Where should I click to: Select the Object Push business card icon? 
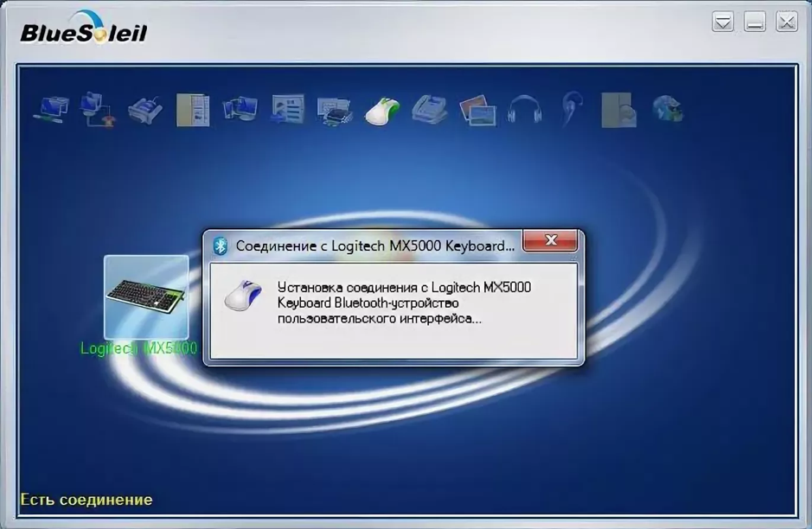(x=288, y=109)
